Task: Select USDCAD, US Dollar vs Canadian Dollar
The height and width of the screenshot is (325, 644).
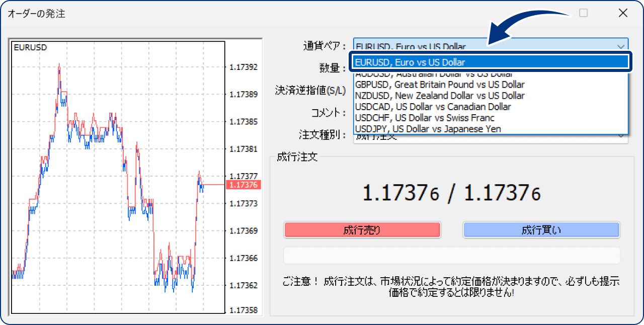Action: (433, 107)
